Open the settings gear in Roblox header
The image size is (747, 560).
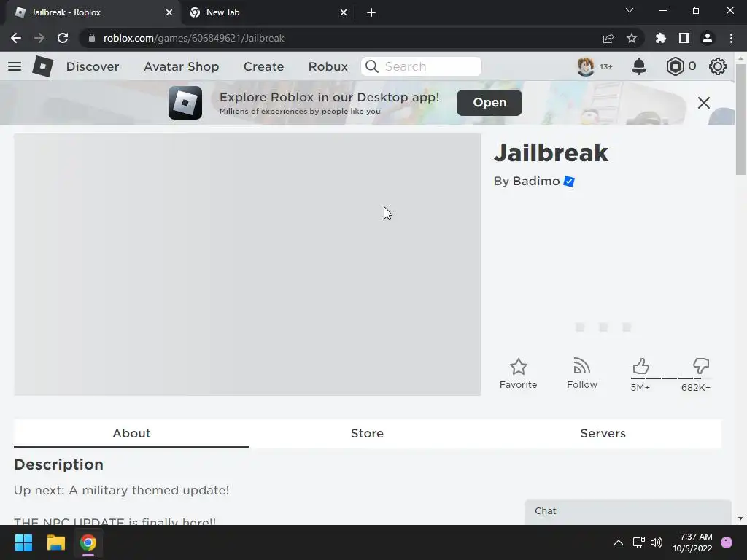click(x=718, y=66)
